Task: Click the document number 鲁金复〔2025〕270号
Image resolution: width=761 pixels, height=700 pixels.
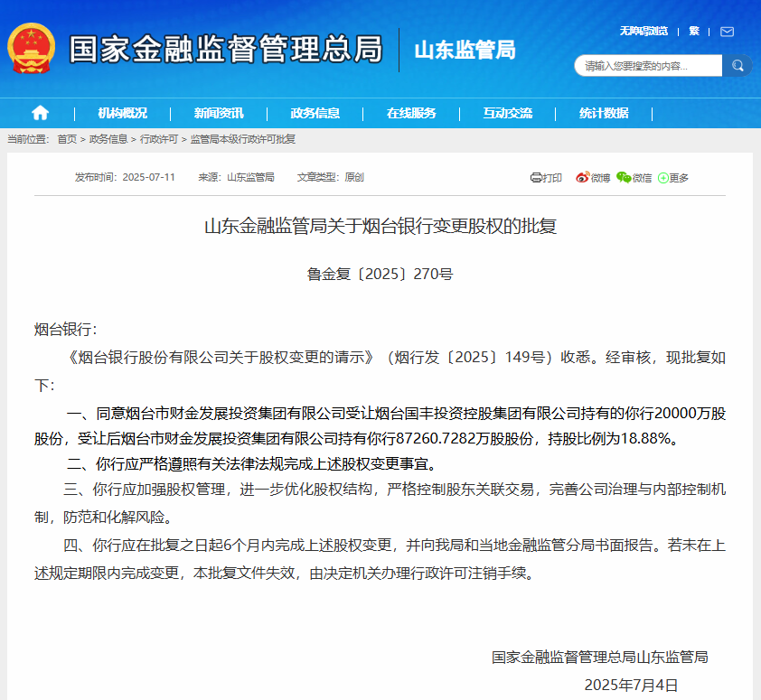Action: (380, 274)
